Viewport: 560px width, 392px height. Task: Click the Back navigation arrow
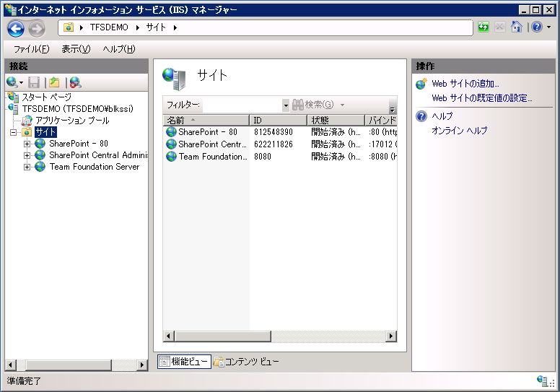[x=16, y=29]
